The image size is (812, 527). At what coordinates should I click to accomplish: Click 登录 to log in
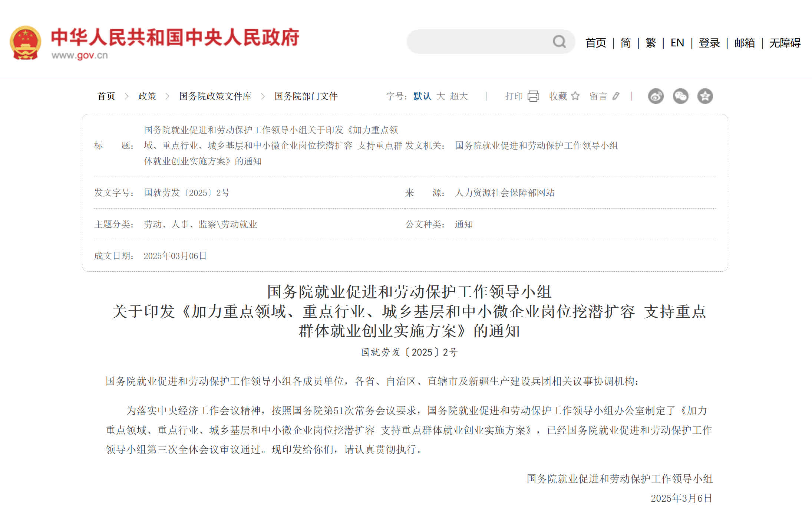pyautogui.click(x=709, y=43)
